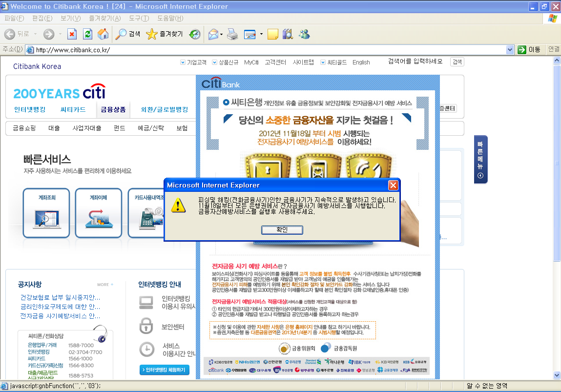This screenshot has width=561, height=392.
Task: Open the 보기(V) menu
Action: [70, 18]
